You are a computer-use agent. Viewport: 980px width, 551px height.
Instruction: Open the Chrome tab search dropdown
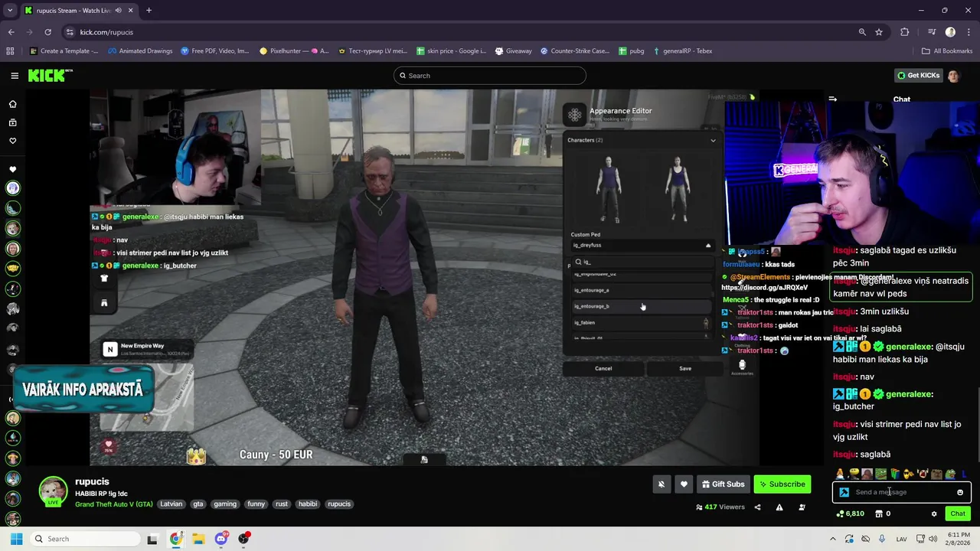(x=10, y=11)
